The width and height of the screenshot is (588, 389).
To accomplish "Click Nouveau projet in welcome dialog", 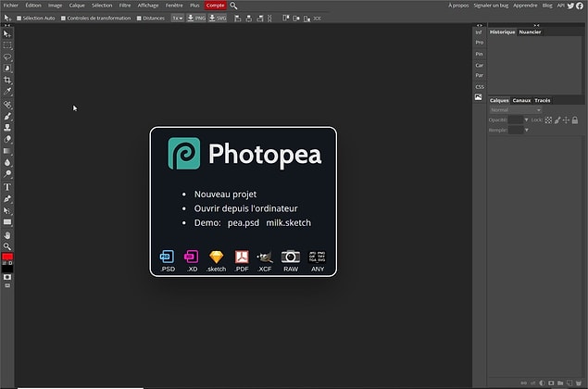I will pos(225,194).
